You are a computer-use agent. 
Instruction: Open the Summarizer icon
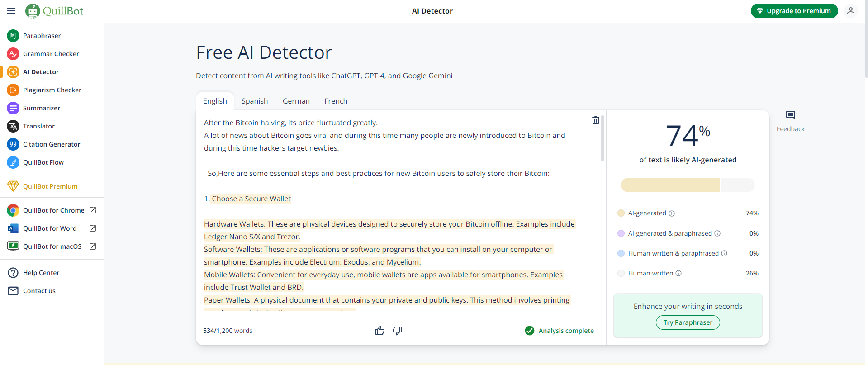click(x=13, y=108)
